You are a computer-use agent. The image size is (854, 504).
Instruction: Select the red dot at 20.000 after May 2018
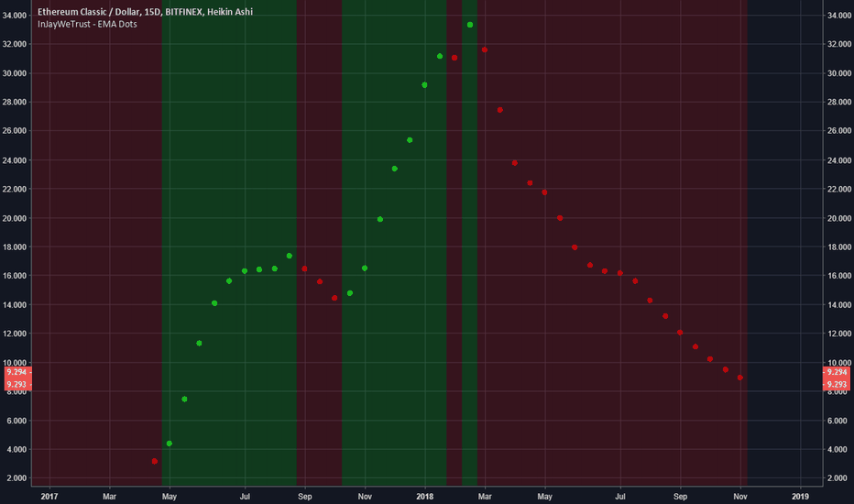click(560, 218)
